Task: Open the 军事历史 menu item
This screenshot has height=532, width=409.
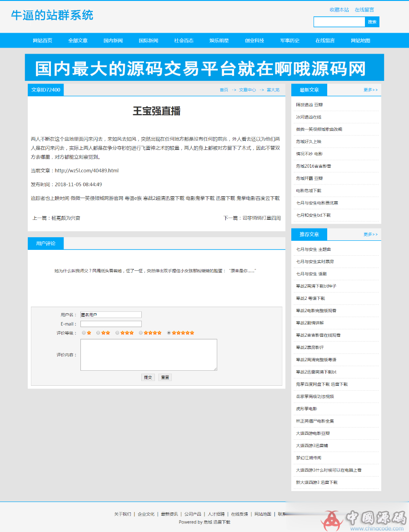Action: pyautogui.click(x=289, y=40)
